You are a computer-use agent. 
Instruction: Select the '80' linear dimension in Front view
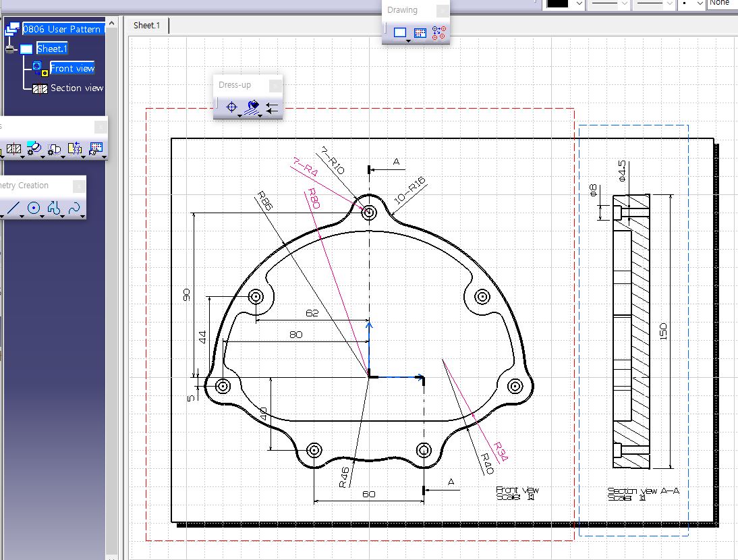[296, 335]
